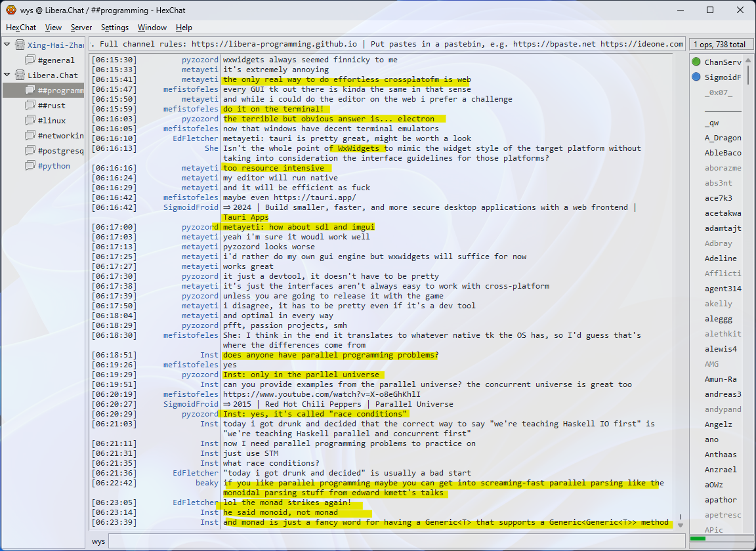Open the #general channel icon

[x=30, y=60]
